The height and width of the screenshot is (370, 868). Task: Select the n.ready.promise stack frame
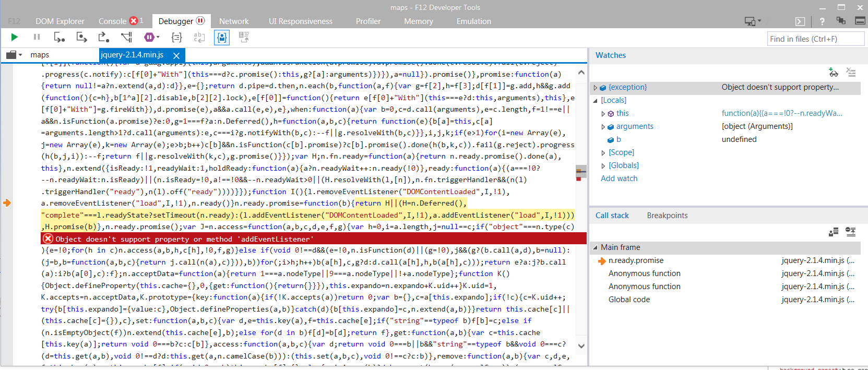tap(725, 260)
